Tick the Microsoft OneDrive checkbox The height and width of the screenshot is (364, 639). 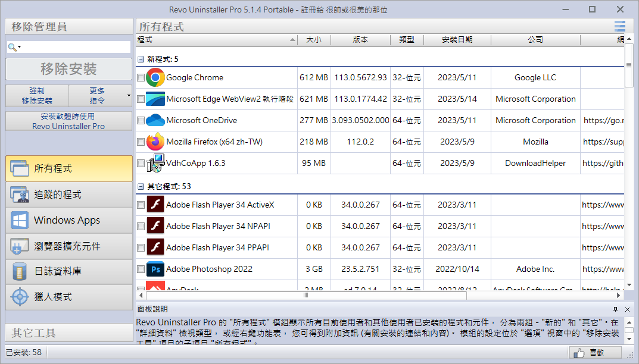point(141,120)
